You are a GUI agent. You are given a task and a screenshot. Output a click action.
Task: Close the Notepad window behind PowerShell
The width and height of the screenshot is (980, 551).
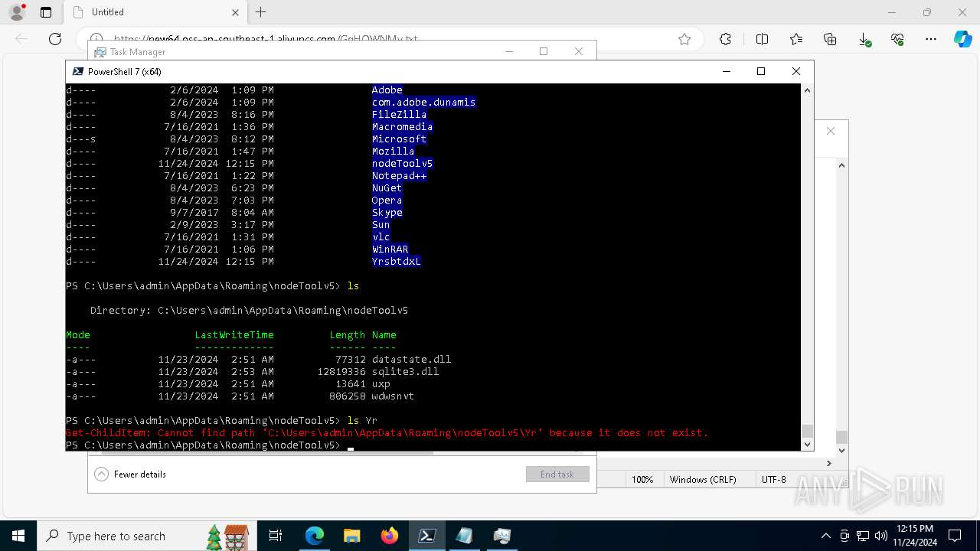click(831, 131)
